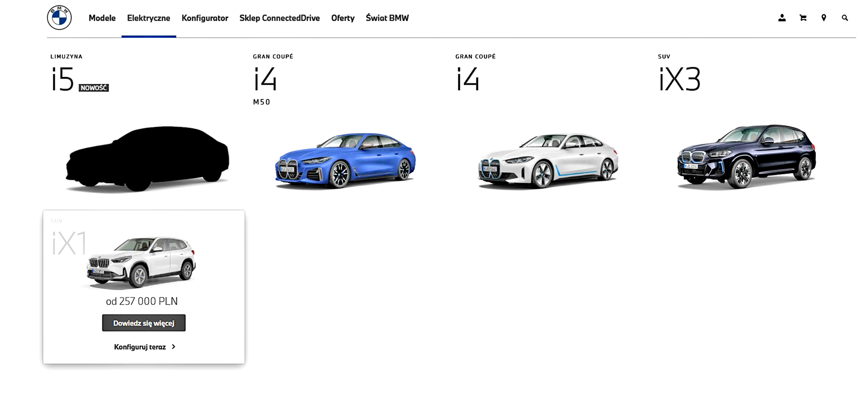Click the BMW roundel logo

(59, 18)
